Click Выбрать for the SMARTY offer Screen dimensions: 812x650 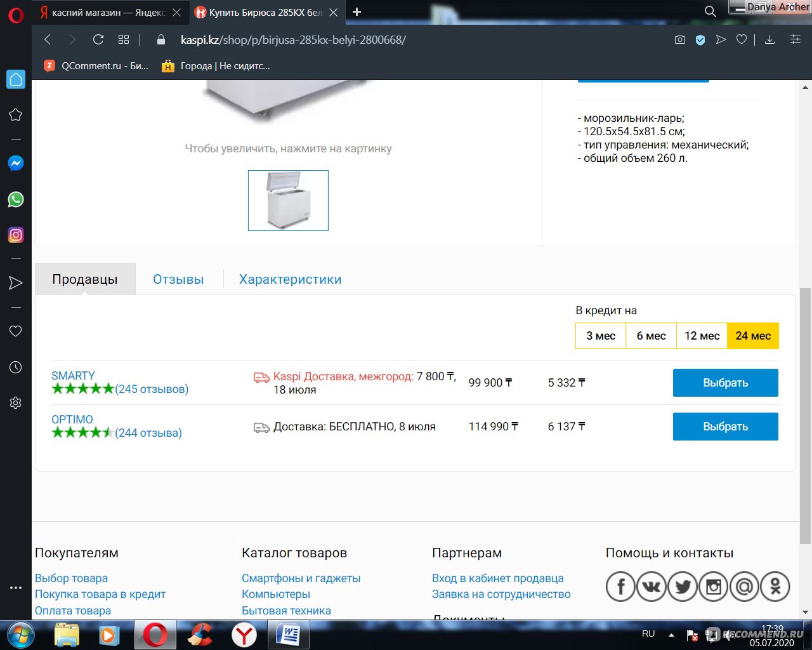pos(726,383)
